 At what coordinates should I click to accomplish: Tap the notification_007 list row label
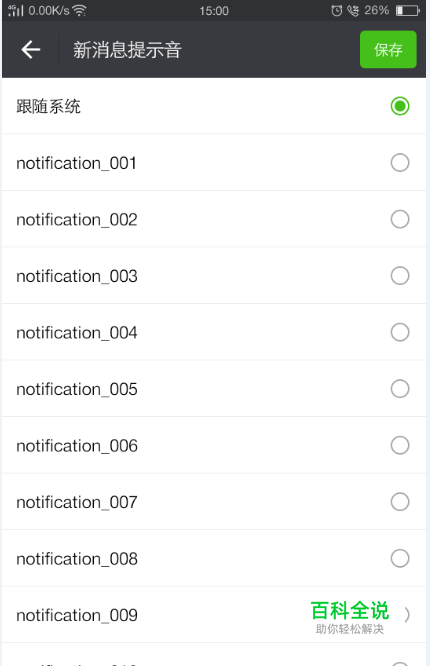tap(77, 502)
